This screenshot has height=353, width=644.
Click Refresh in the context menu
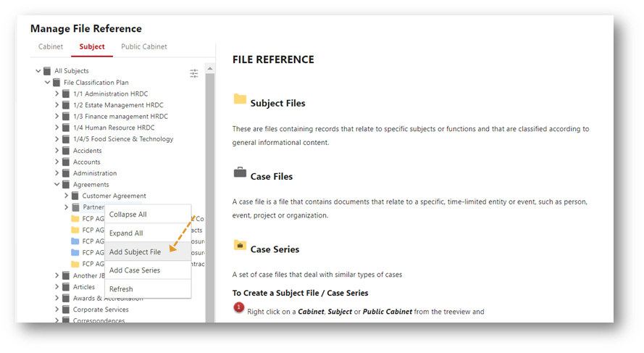pos(121,289)
